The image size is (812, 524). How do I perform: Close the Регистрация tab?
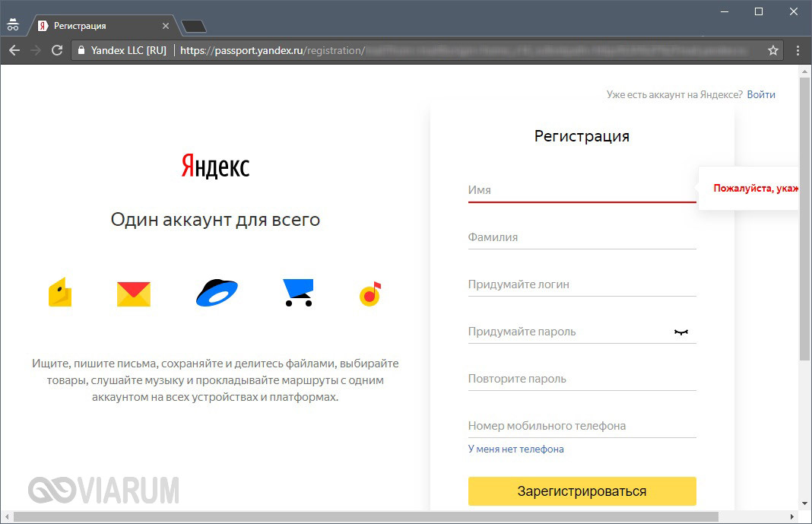point(166,26)
